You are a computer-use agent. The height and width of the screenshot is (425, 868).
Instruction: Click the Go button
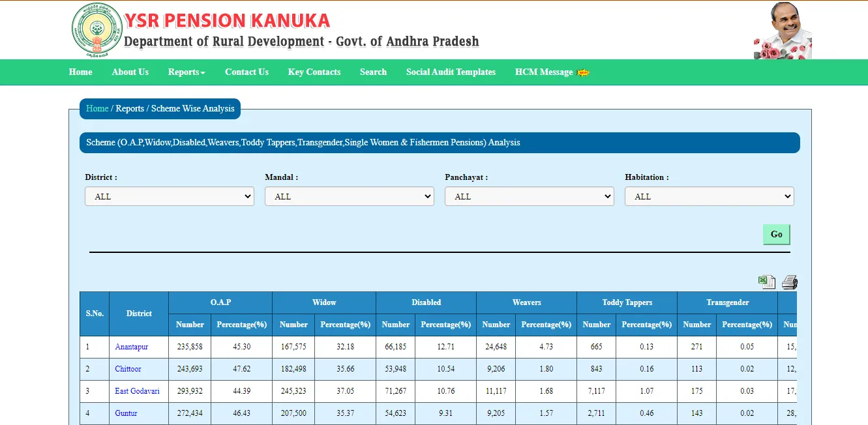[777, 235]
